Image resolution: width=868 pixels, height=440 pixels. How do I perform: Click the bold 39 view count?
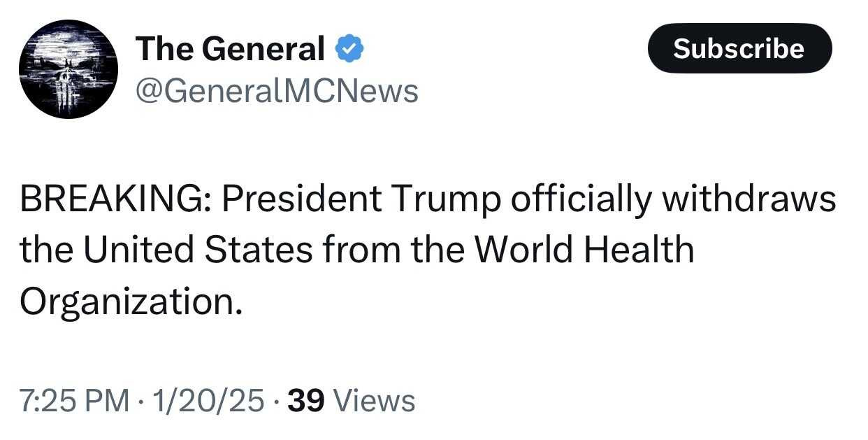coord(306,401)
